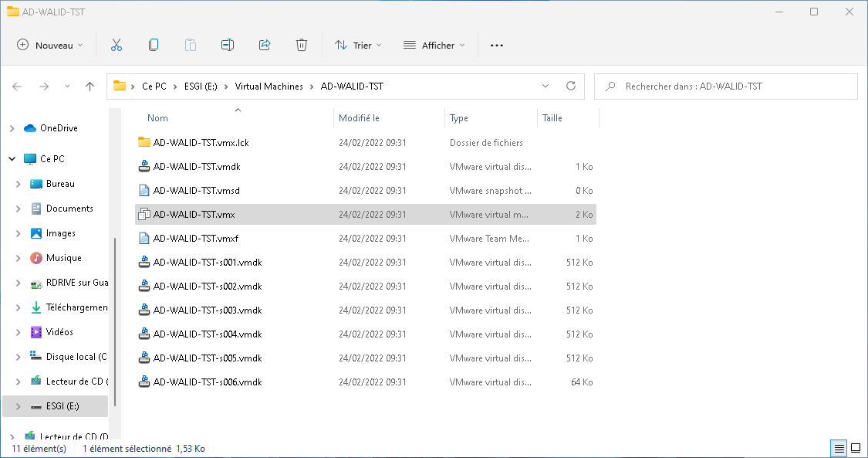Click the navigation pane vertical scrollbar
Viewport: 868px width, 458px height.
point(115,321)
